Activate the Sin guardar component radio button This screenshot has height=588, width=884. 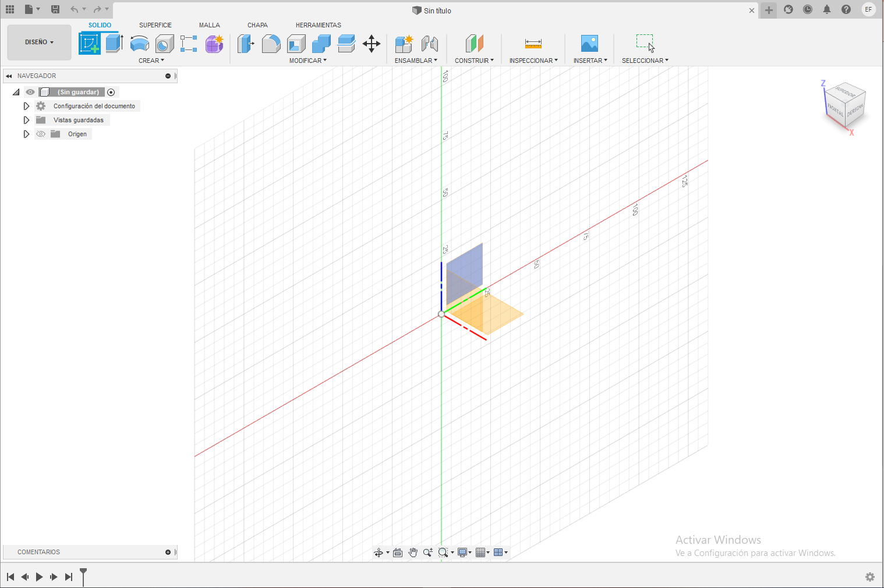[x=111, y=92]
